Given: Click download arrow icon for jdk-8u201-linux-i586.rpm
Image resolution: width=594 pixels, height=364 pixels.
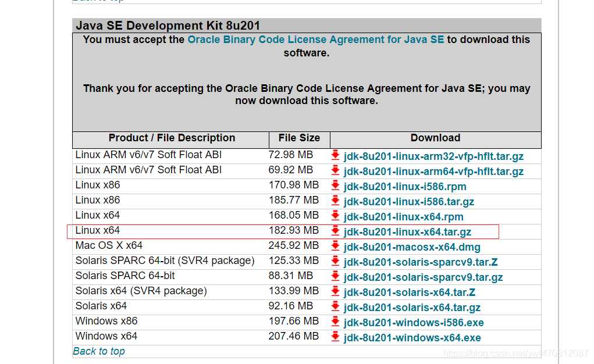Looking at the screenshot, I should (335, 185).
